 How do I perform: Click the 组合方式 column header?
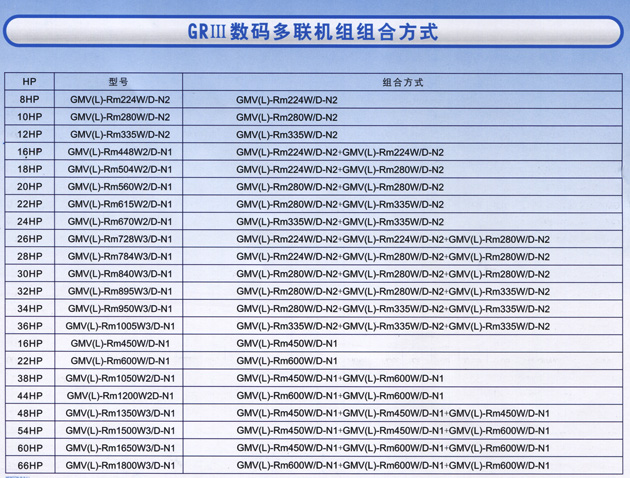403,82
